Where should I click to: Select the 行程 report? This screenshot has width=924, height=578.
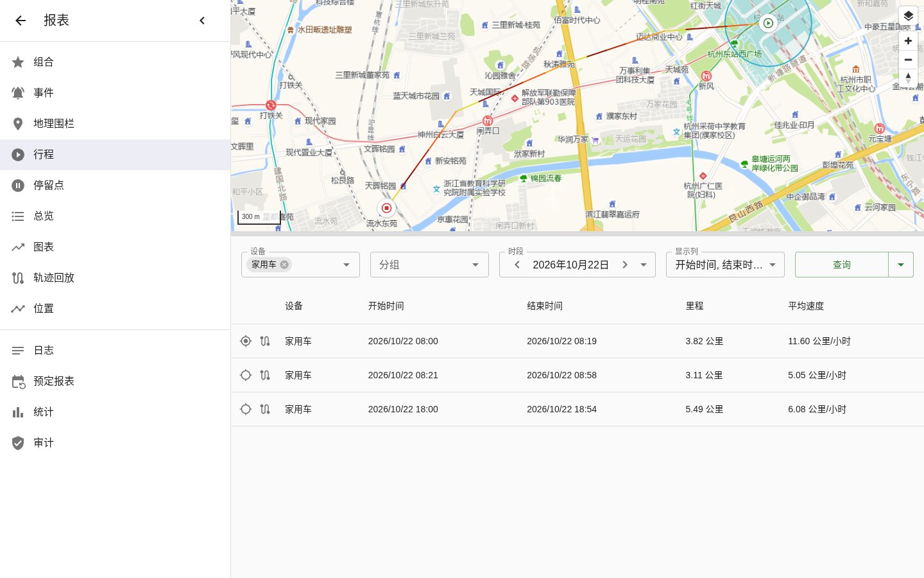coord(115,155)
